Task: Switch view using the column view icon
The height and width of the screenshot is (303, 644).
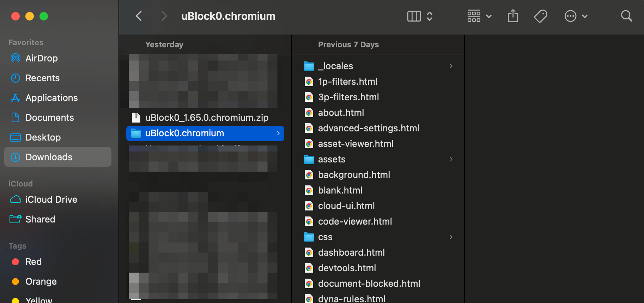Action: click(414, 16)
